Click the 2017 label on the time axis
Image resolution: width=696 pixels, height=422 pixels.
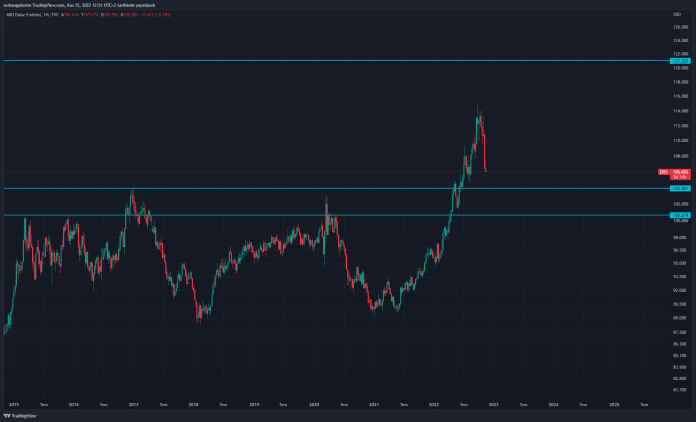pyautogui.click(x=134, y=405)
